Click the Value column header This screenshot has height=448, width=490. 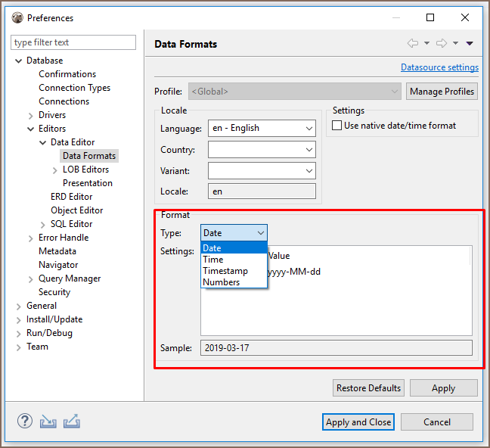click(x=279, y=256)
